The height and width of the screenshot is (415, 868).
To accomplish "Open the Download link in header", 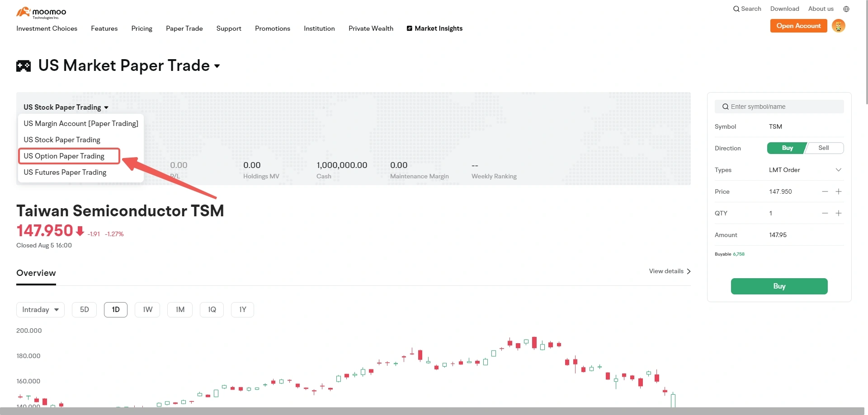I will coord(785,9).
